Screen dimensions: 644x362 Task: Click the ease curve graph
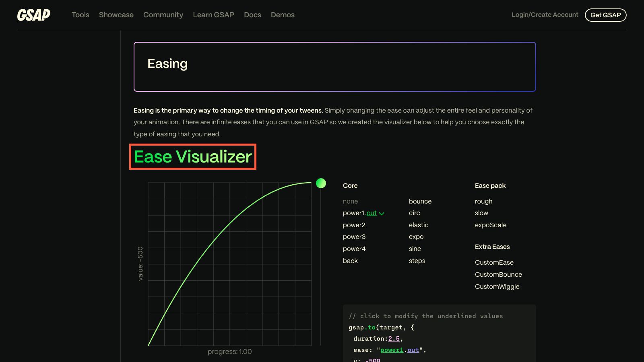pos(230,264)
